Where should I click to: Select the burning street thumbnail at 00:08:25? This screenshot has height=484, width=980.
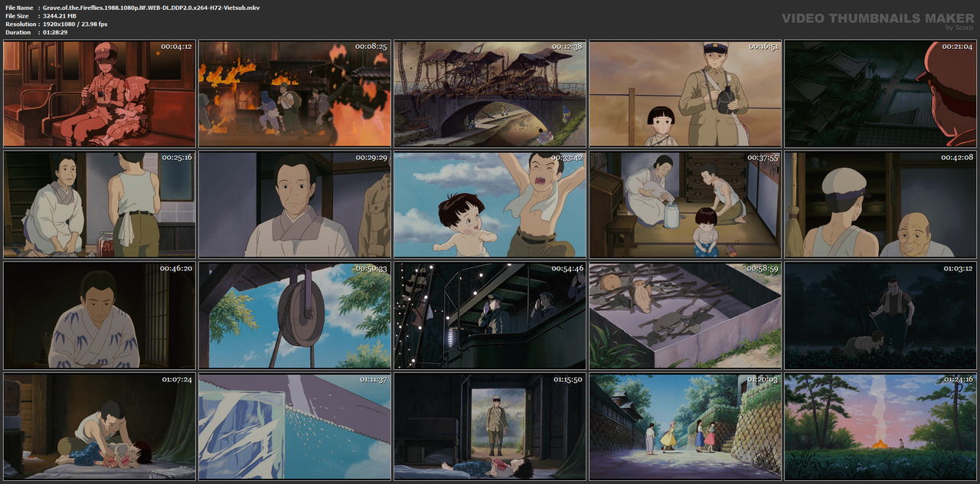[295, 93]
